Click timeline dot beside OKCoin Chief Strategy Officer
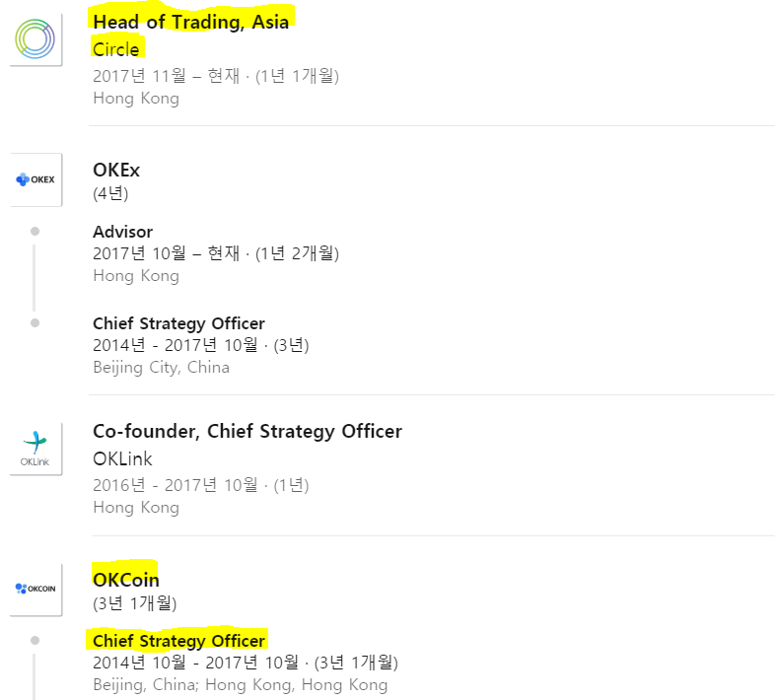Image resolution: width=775 pixels, height=700 pixels. click(x=35, y=641)
